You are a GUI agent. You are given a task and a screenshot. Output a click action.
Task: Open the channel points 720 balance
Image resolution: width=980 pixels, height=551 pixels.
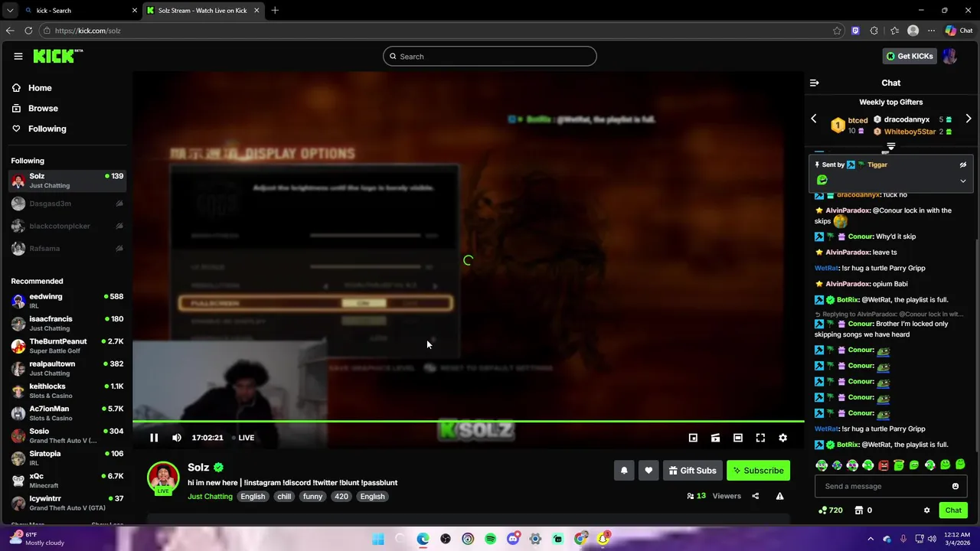point(831,510)
